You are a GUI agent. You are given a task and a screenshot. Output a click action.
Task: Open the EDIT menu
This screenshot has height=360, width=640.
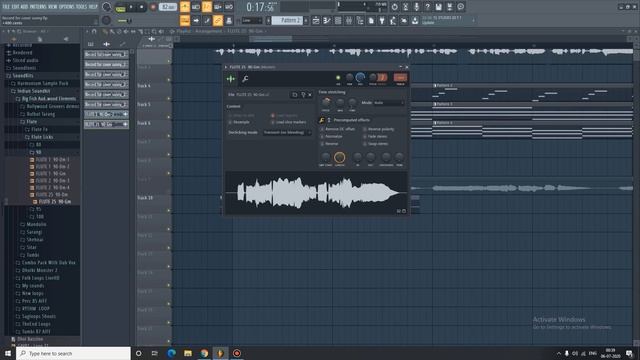[x=15, y=7]
